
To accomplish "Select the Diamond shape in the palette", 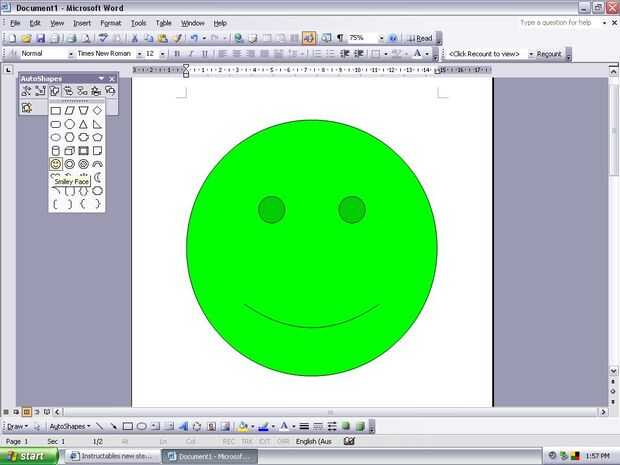I will [x=97, y=111].
